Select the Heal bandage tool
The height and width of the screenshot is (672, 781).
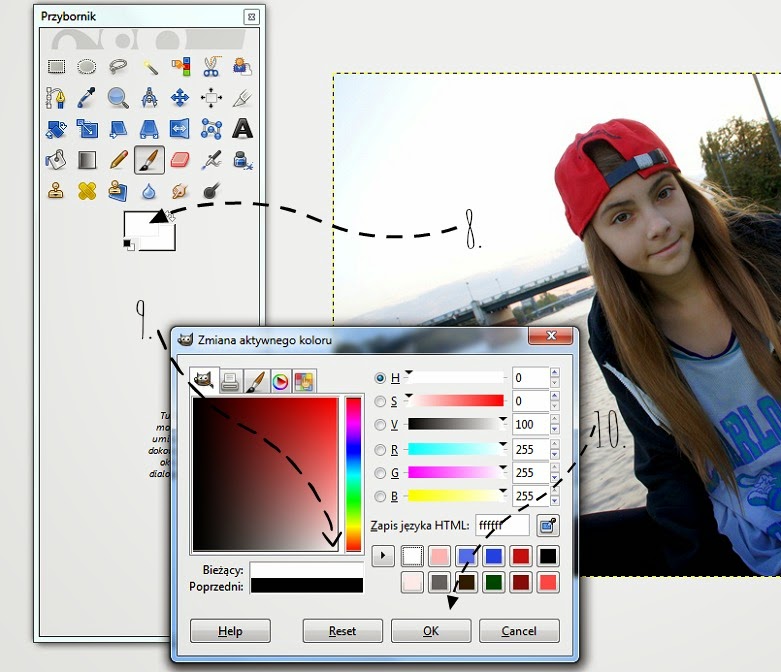[87, 191]
